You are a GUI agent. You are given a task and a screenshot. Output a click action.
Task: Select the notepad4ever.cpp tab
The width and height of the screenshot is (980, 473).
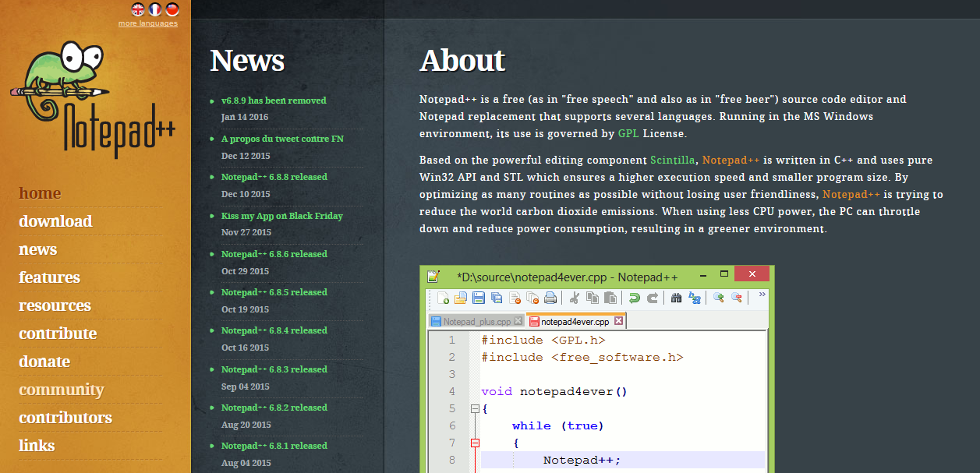click(x=576, y=321)
